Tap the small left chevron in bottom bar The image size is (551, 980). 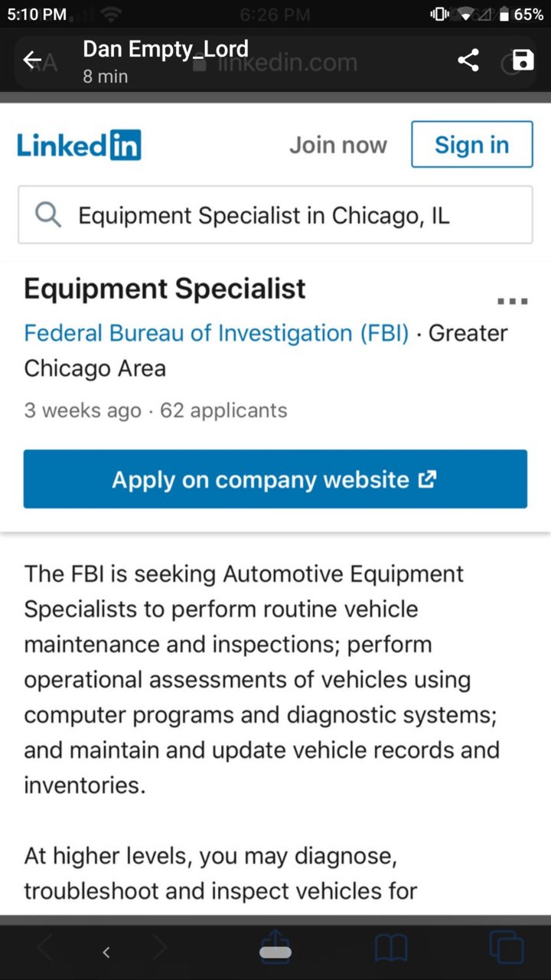(106, 952)
